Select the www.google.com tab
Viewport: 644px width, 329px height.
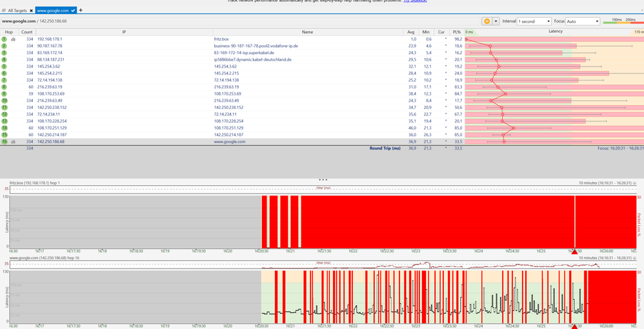click(x=53, y=11)
